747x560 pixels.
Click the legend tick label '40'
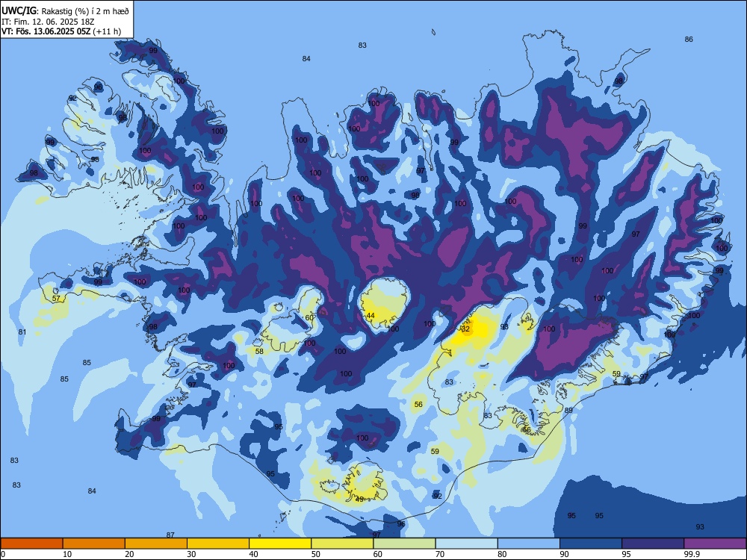click(x=253, y=554)
